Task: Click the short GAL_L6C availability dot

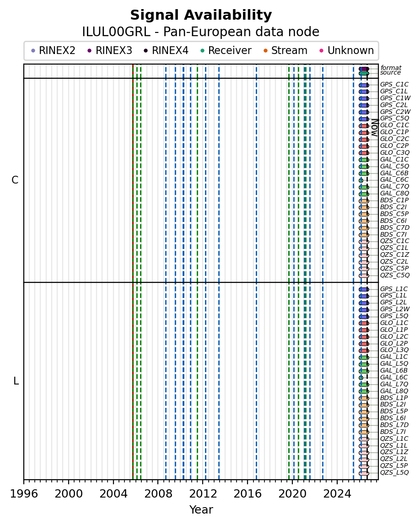Action: 361,378
